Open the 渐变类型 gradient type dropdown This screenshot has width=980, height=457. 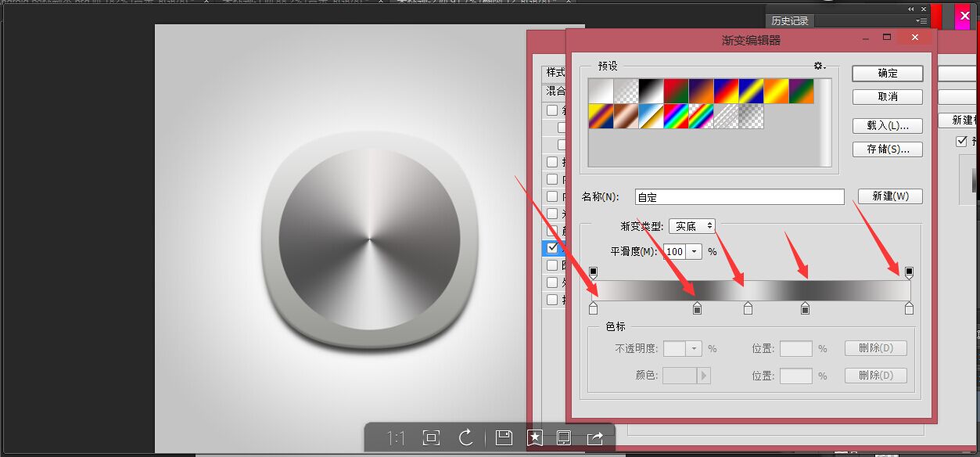tap(692, 225)
